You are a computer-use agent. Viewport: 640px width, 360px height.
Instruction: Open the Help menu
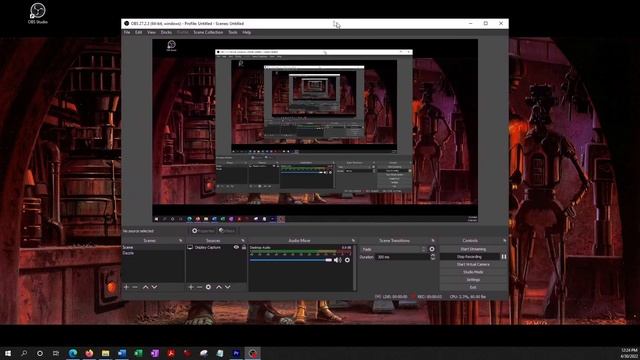click(x=247, y=32)
